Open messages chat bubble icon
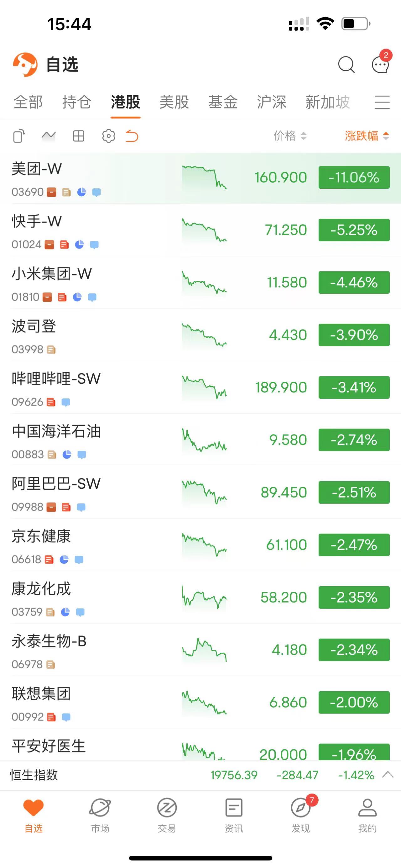The width and height of the screenshot is (401, 868). (x=380, y=64)
